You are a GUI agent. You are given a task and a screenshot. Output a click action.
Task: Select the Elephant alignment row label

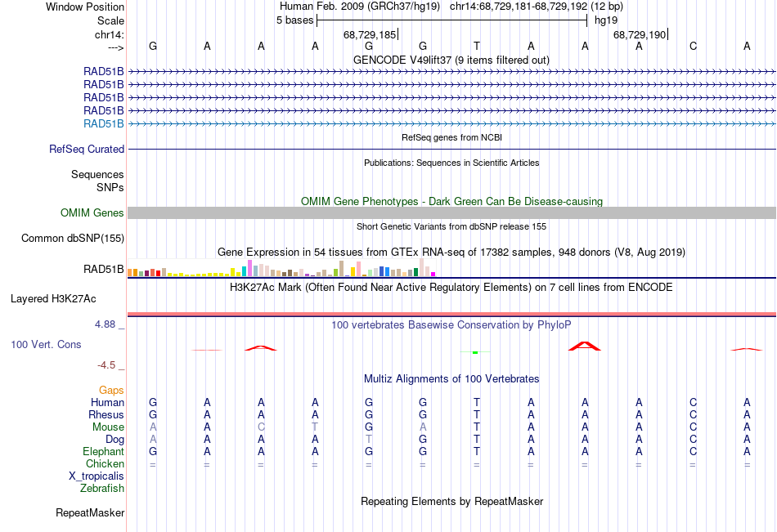[x=104, y=451]
